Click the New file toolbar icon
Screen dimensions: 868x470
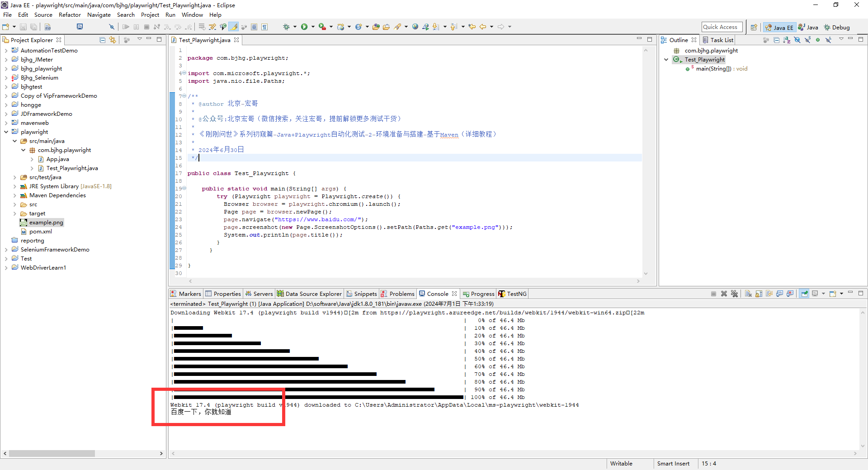(x=5, y=27)
